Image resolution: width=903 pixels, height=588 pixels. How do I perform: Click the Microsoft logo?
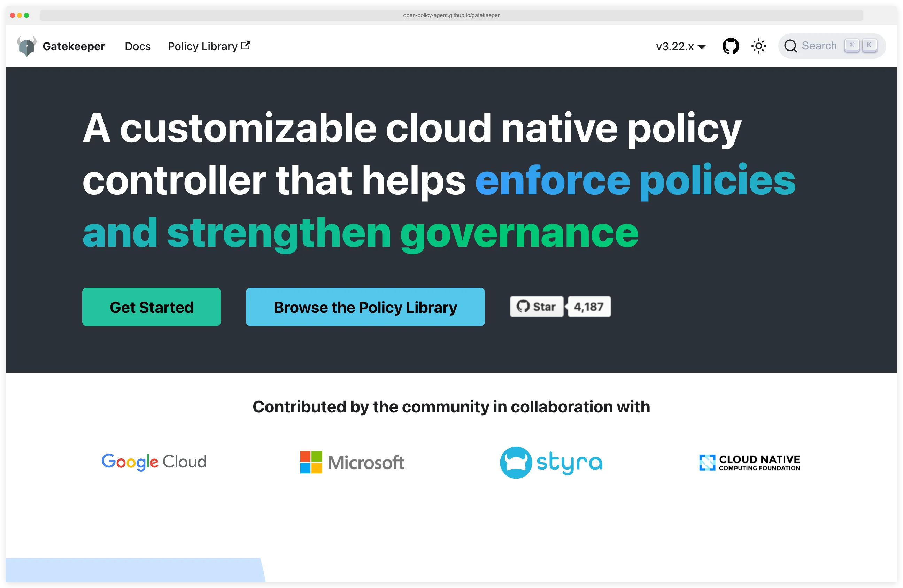(351, 462)
